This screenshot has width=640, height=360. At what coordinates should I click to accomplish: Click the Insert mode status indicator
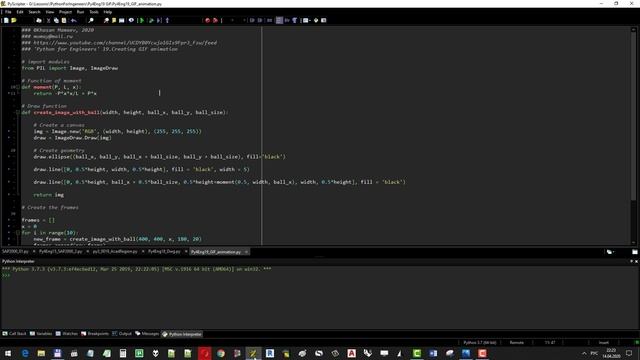pos(604,343)
